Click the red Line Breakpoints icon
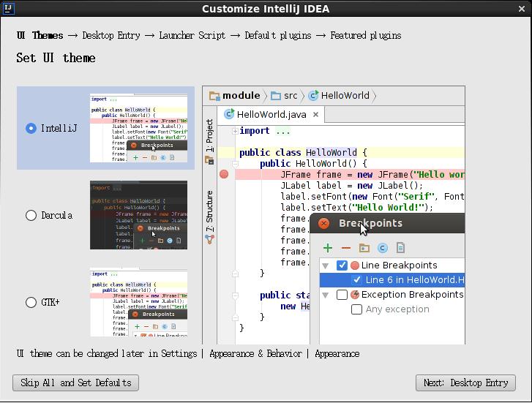The image size is (532, 403). coord(355,265)
